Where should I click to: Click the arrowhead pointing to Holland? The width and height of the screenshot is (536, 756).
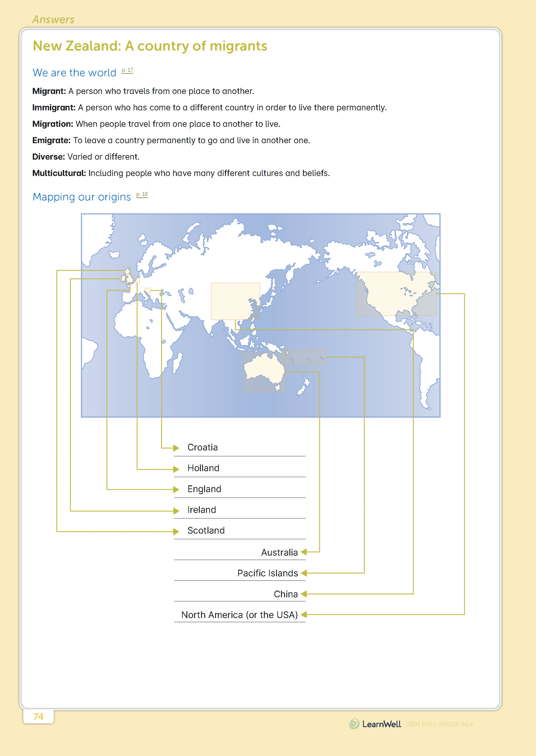[177, 469]
